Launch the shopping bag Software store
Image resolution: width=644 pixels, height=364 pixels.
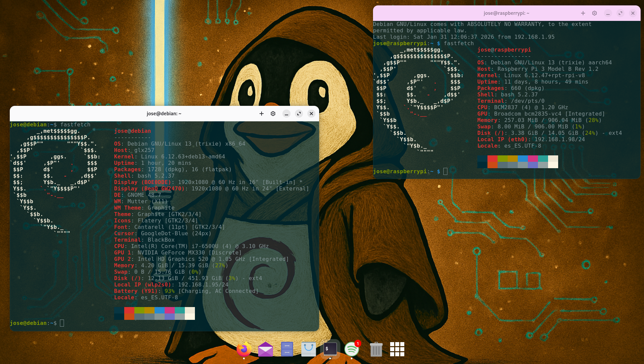(308, 349)
